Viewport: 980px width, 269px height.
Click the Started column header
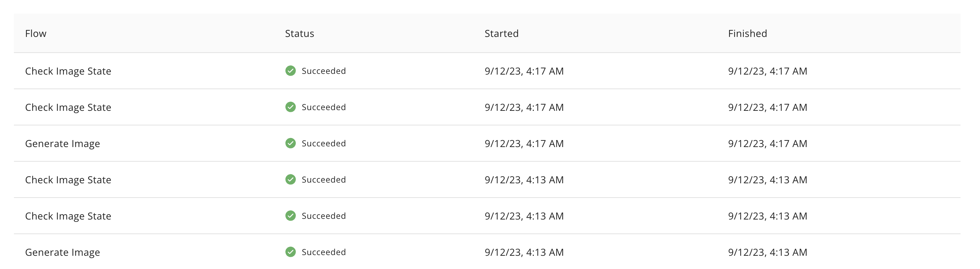coord(501,33)
